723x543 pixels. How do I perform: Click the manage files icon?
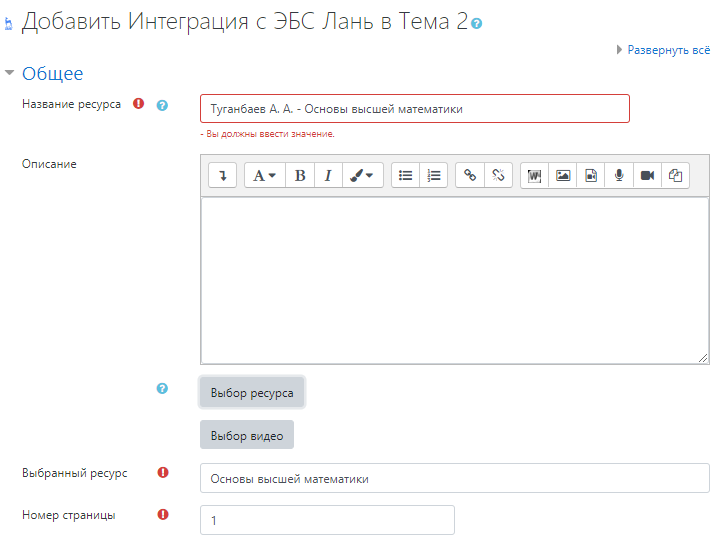(675, 175)
